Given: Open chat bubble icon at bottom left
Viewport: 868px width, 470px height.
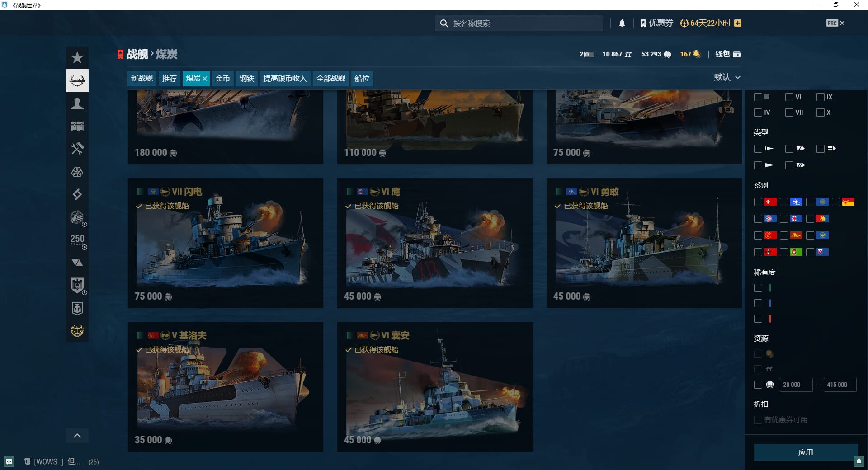Looking at the screenshot, I should click(x=9, y=461).
